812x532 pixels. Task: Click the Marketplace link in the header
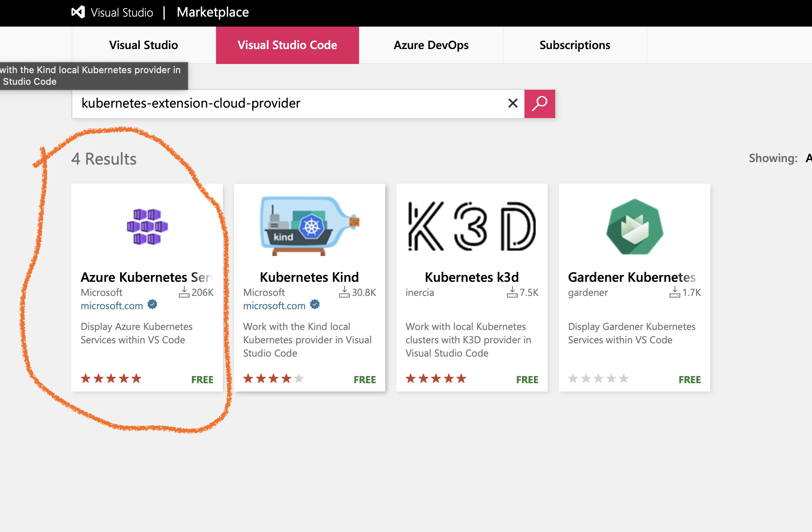(x=212, y=12)
